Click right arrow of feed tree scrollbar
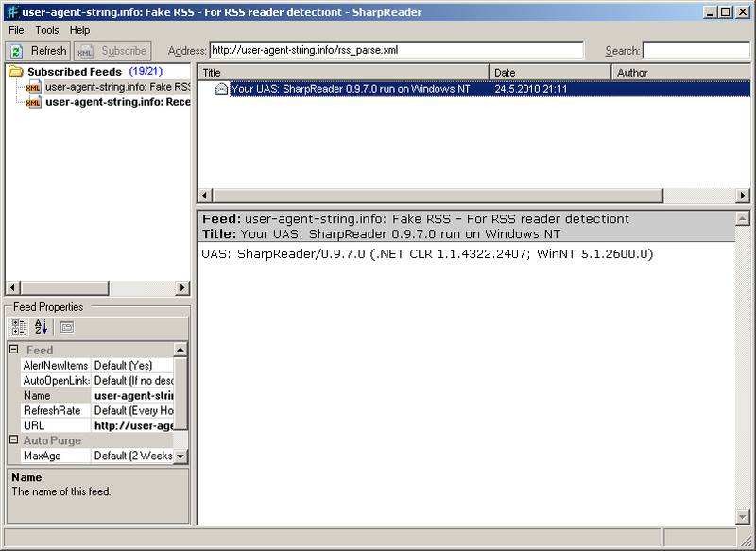The height and width of the screenshot is (551, 756). 181,288
